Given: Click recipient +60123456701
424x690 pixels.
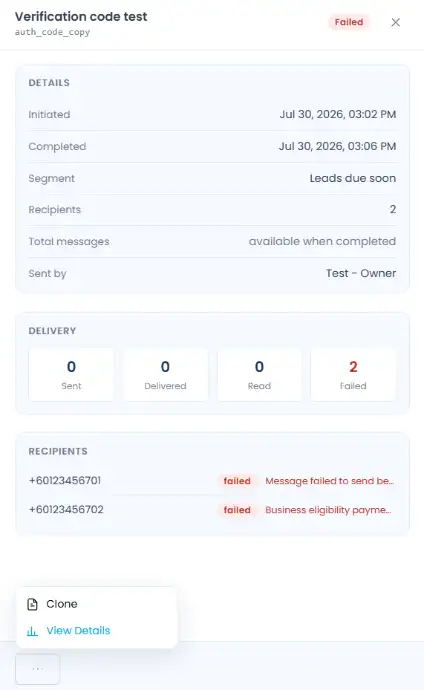Looking at the screenshot, I should click(x=65, y=480).
